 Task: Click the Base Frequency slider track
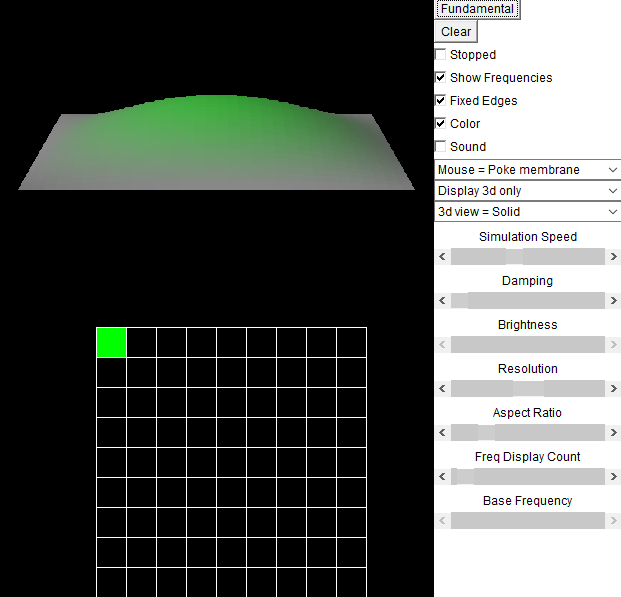(x=528, y=521)
